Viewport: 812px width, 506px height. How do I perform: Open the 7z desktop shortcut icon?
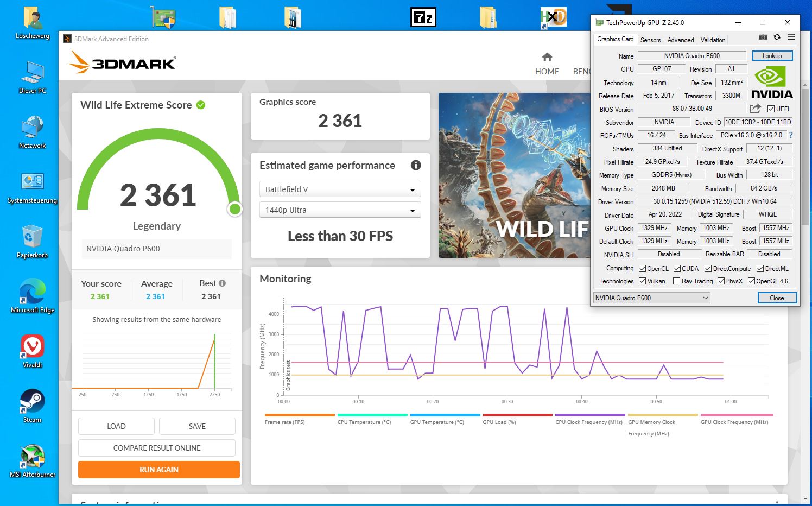(x=423, y=17)
